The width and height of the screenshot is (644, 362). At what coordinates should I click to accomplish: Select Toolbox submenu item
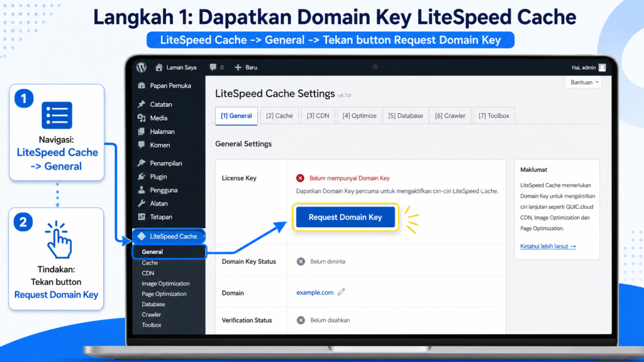click(151, 325)
